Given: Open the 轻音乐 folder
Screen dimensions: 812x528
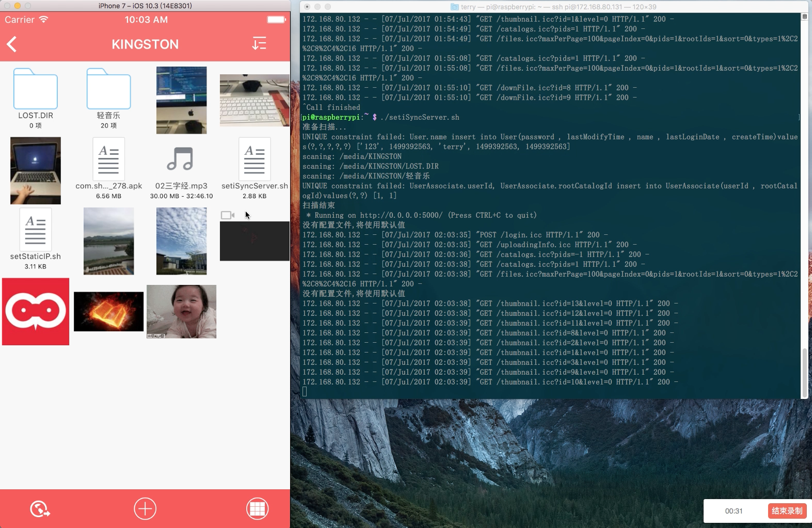Looking at the screenshot, I should pos(108,89).
